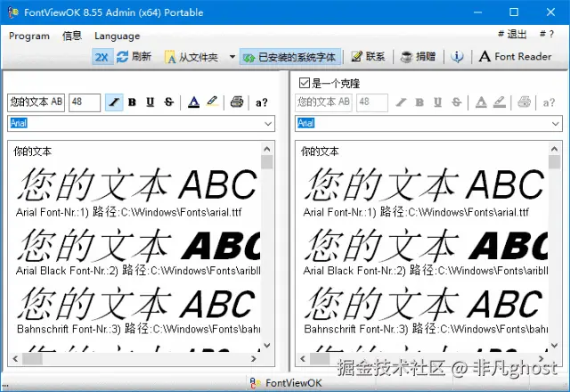
Task: Pick font color in left panel
Action: (x=194, y=102)
